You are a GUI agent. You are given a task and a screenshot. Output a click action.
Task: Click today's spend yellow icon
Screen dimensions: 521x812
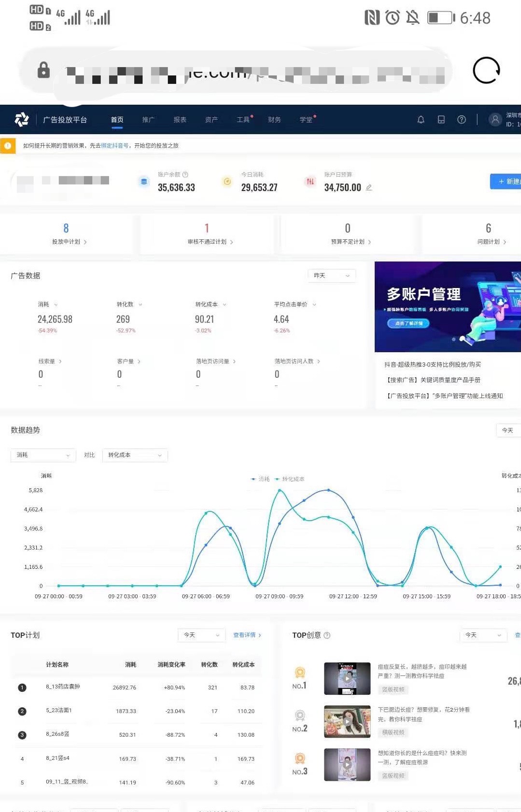[227, 181]
